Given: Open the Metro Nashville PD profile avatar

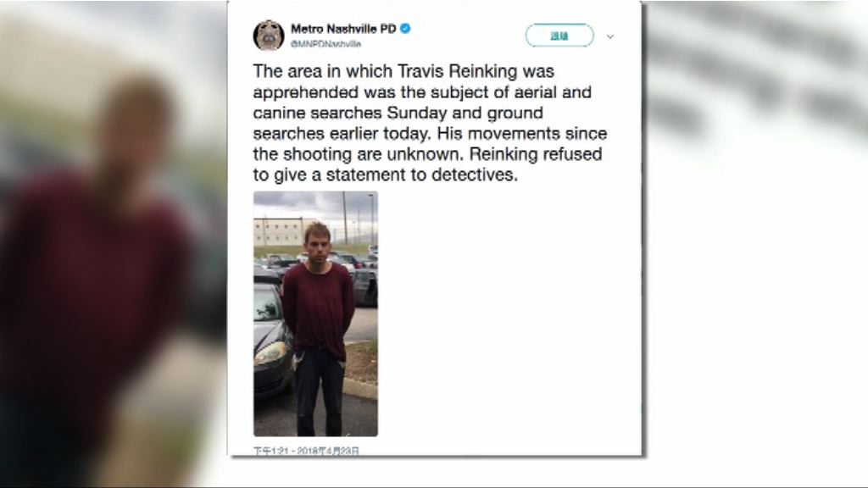Looking at the screenshot, I should click(269, 36).
